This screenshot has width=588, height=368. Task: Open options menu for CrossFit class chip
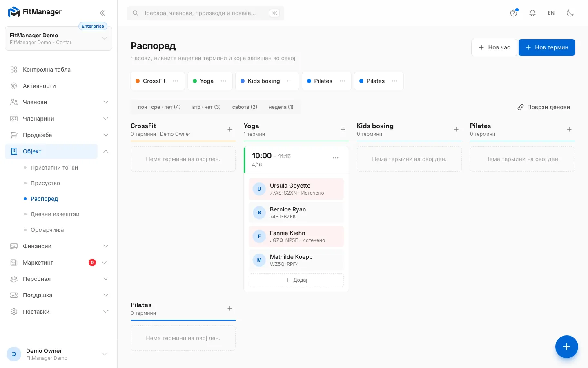click(x=176, y=81)
